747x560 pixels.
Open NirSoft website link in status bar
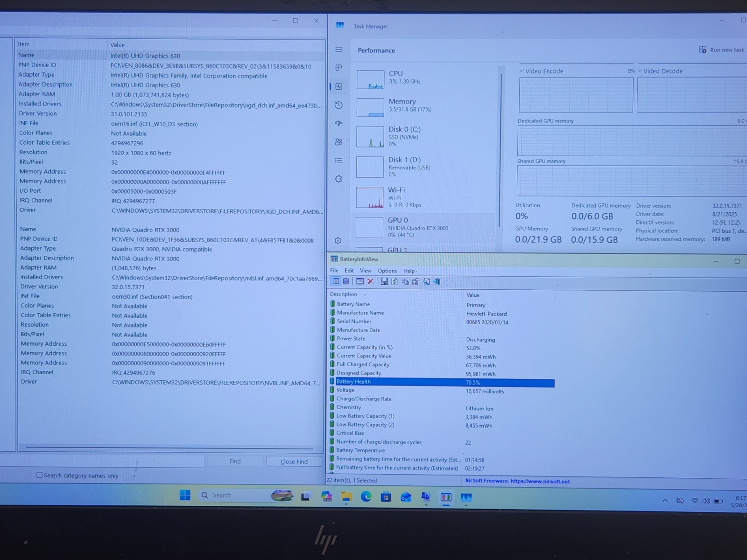[517, 481]
